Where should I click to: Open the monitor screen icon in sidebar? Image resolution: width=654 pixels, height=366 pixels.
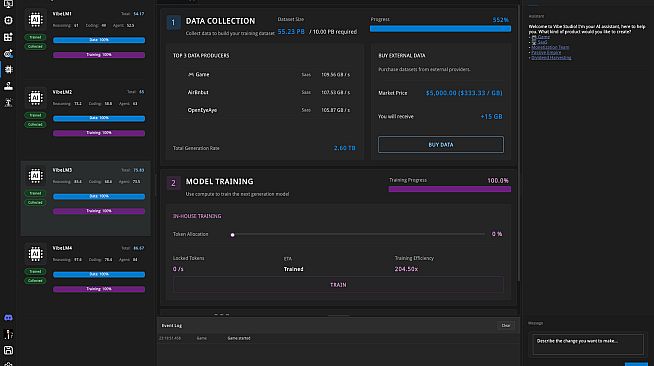(x=8, y=4)
